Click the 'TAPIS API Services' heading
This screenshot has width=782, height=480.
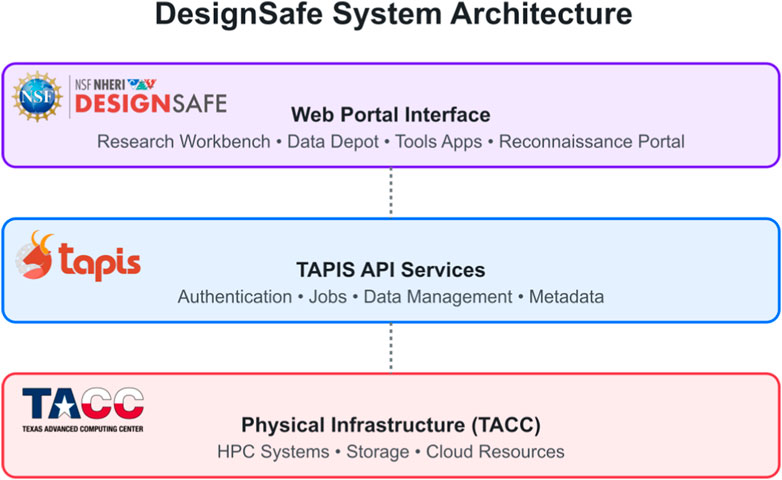(x=391, y=270)
